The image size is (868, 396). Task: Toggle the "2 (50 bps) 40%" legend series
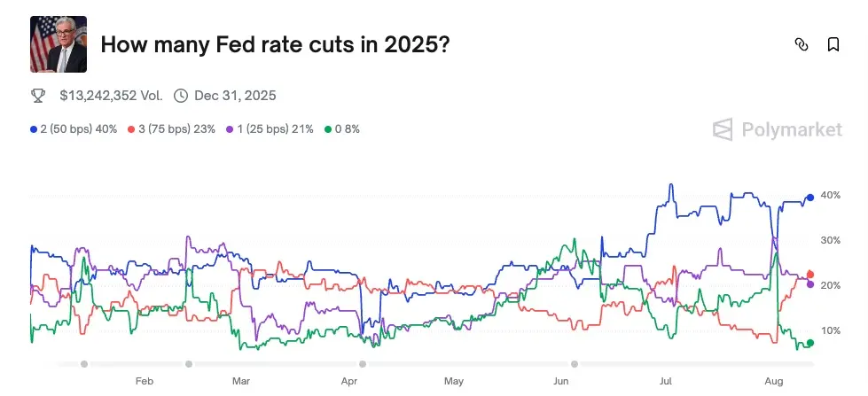pyautogui.click(x=74, y=129)
